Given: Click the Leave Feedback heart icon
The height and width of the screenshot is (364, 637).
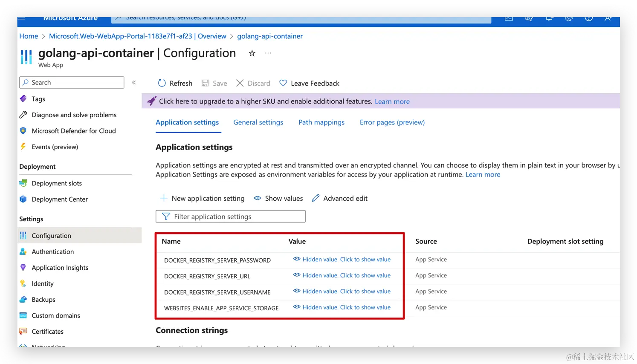Looking at the screenshot, I should click(x=283, y=83).
